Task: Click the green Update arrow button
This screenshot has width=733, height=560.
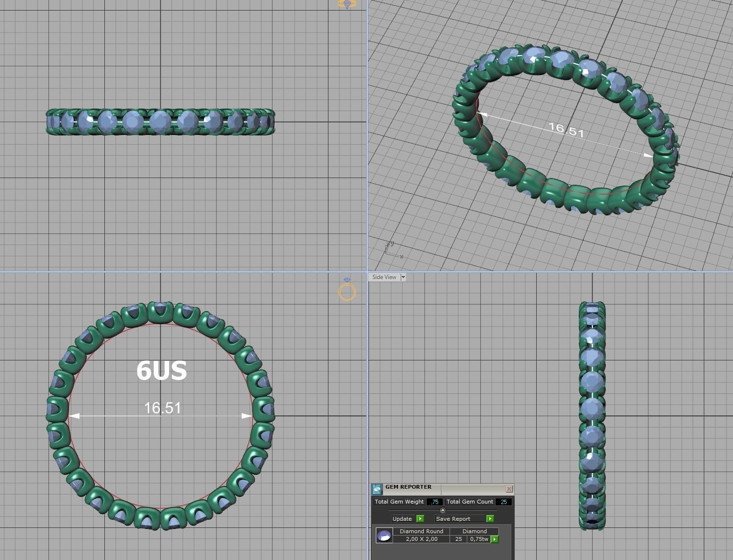Action: [x=420, y=518]
